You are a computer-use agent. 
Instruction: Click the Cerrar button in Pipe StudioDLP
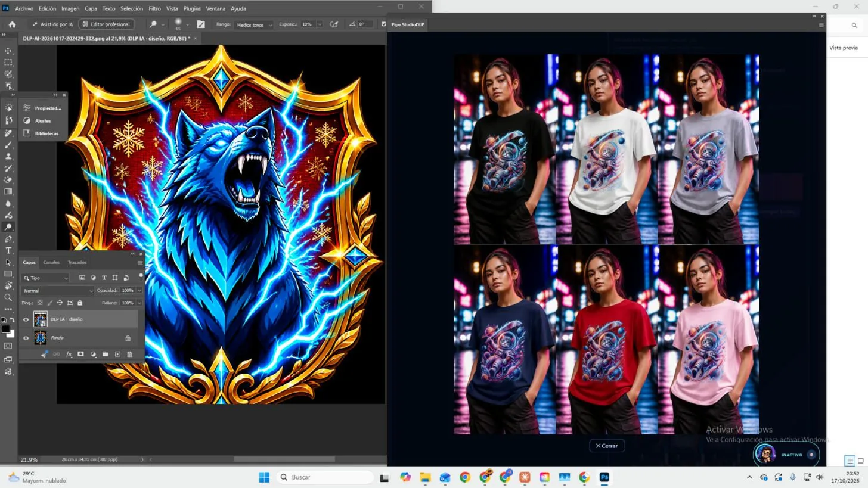click(x=606, y=446)
